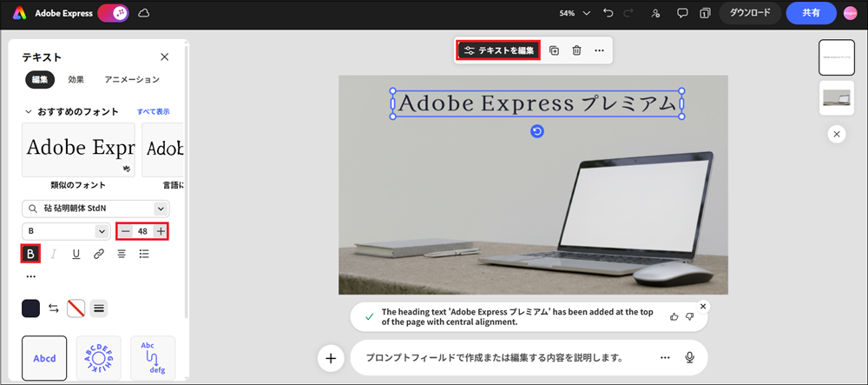The height and width of the screenshot is (385, 868).
Task: Select the laptop page thumbnail
Action: click(x=837, y=97)
